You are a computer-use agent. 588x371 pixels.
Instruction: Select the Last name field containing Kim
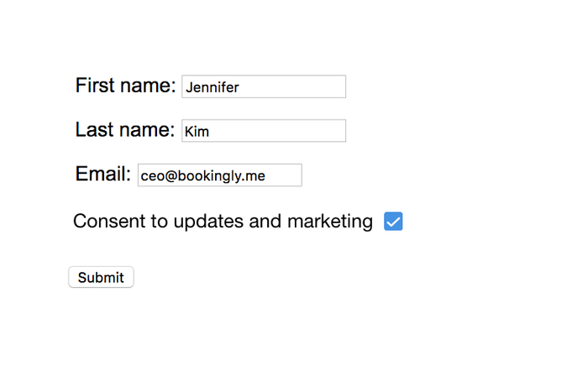pyautogui.click(x=264, y=131)
